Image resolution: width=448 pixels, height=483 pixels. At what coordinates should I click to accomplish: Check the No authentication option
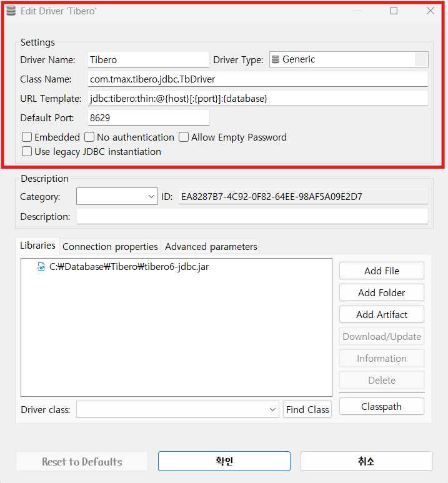[x=89, y=137]
